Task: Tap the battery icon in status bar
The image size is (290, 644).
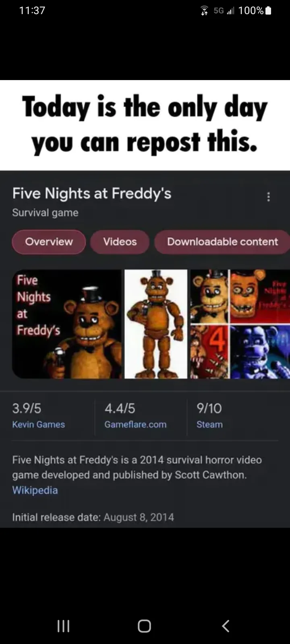Action: [268, 10]
